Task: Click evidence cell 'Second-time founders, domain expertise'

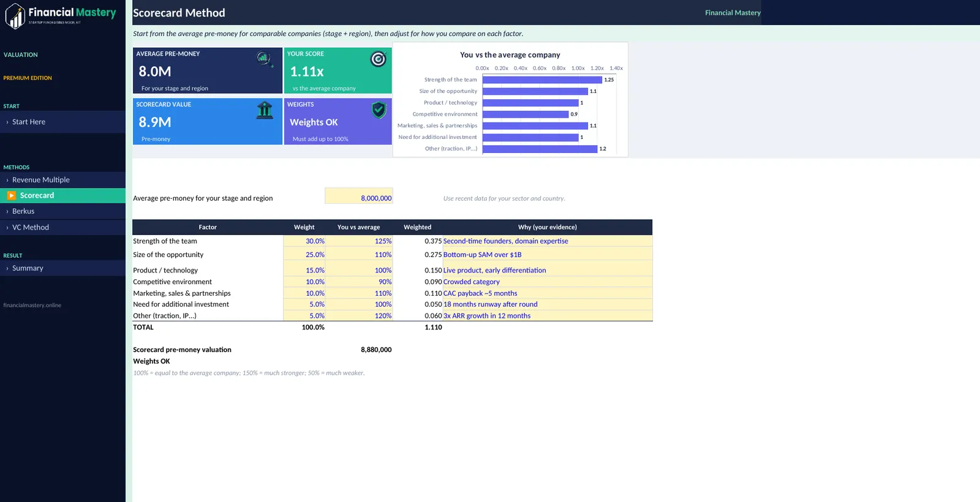Action: point(548,241)
